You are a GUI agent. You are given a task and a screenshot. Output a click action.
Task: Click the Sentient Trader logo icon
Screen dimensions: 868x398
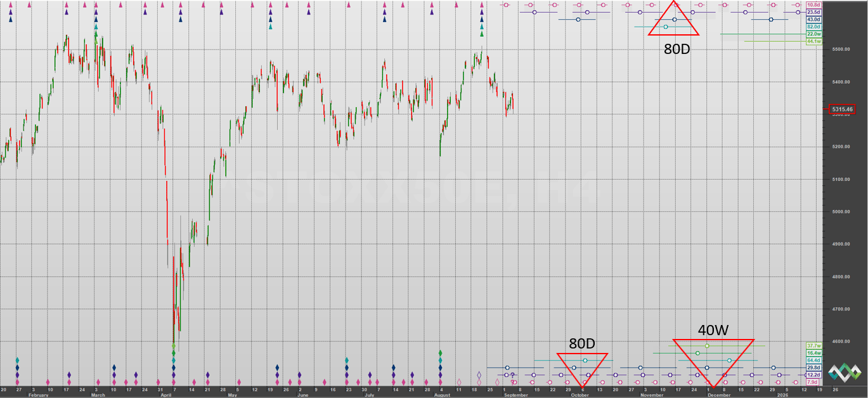(843, 373)
